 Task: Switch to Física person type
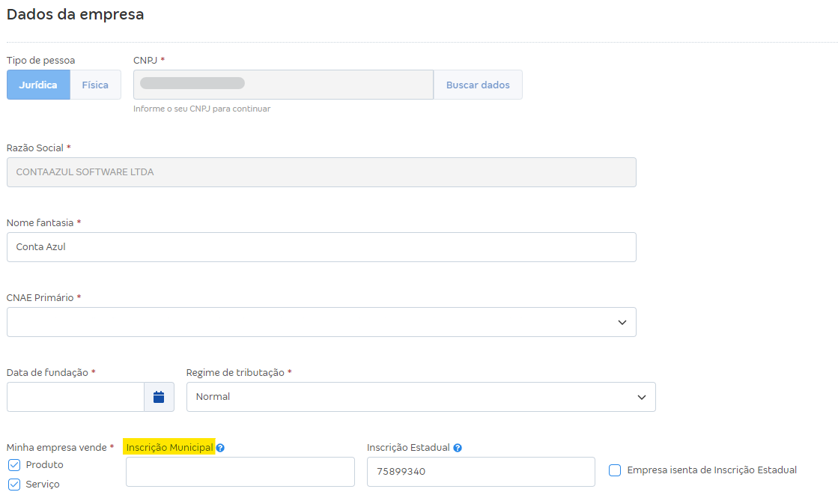coord(95,85)
